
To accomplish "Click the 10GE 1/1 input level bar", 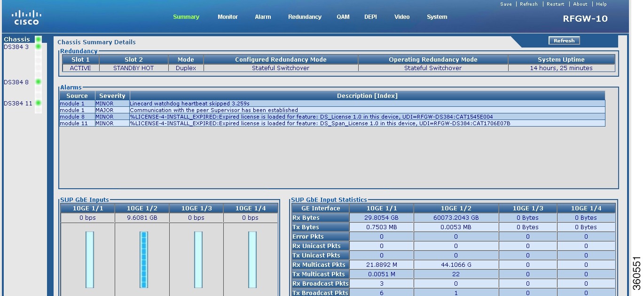I will [90, 259].
